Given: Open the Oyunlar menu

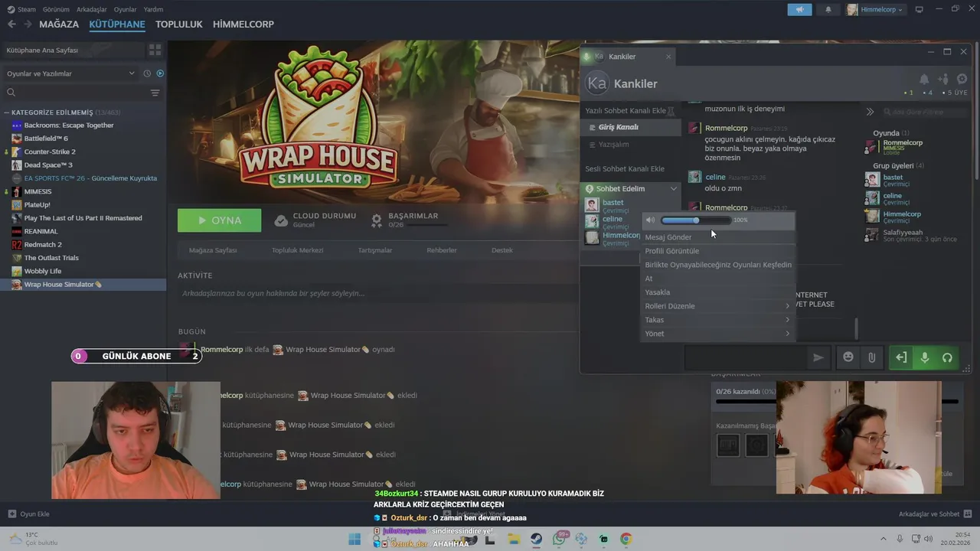Looking at the screenshot, I should tap(126, 10).
